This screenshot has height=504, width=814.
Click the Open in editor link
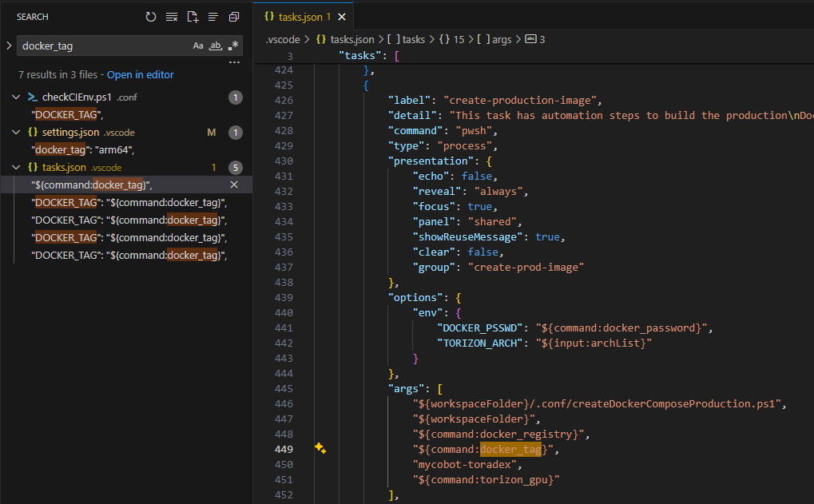point(140,74)
